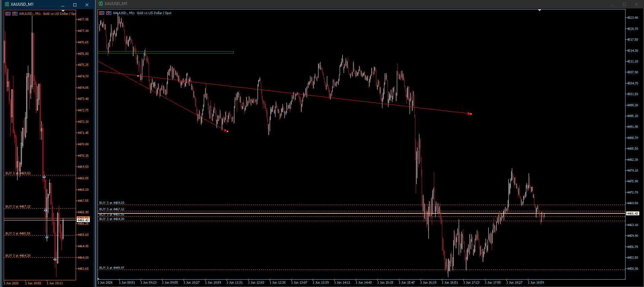Activate the right XAUUSD.,M1 window via its title
This screenshot has width=644, height=287.
pyautogui.click(x=116, y=4)
